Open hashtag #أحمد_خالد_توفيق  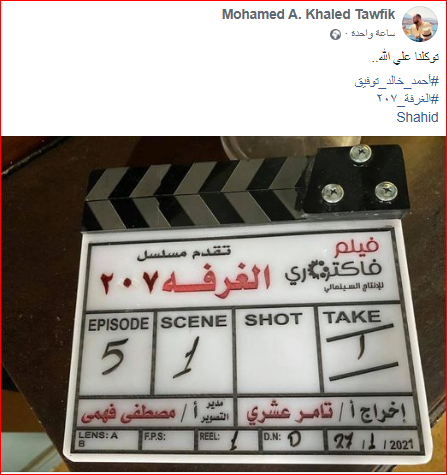[397, 81]
